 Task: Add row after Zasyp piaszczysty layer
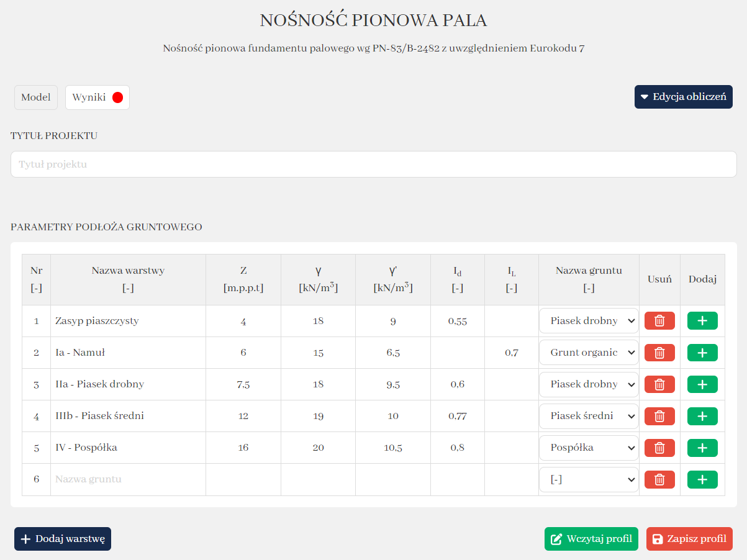tap(702, 321)
